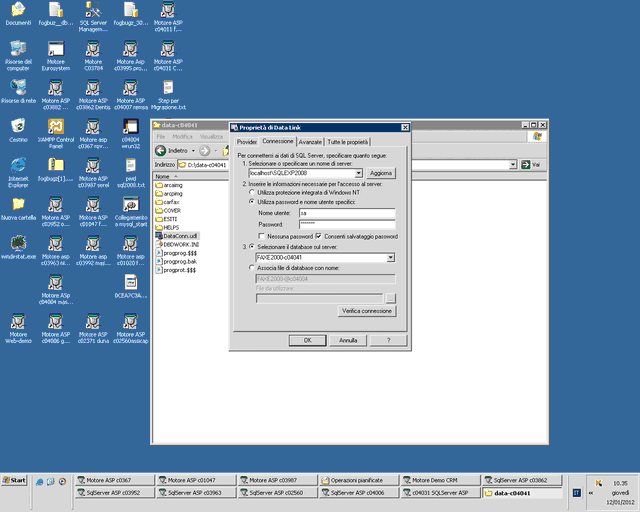
Task: Click Verifica connessione button
Action: 367,311
